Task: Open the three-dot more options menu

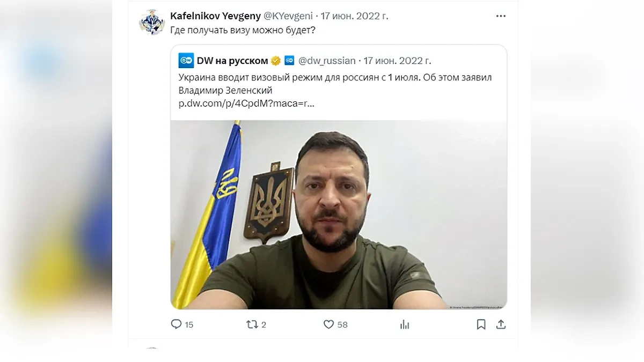Action: click(x=501, y=16)
